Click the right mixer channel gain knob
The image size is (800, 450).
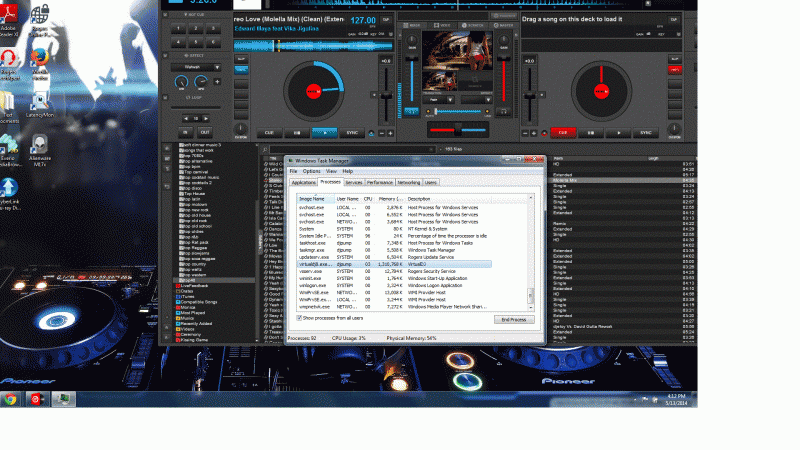click(504, 41)
